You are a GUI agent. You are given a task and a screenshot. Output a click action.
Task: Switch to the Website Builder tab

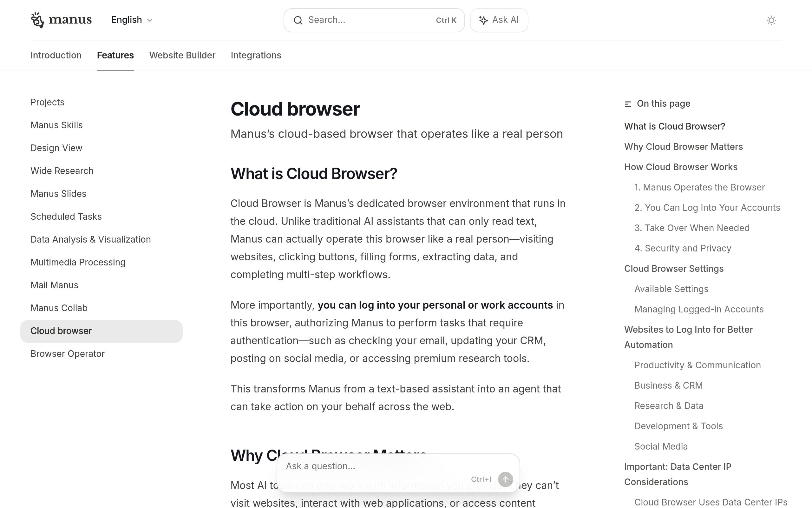point(182,55)
